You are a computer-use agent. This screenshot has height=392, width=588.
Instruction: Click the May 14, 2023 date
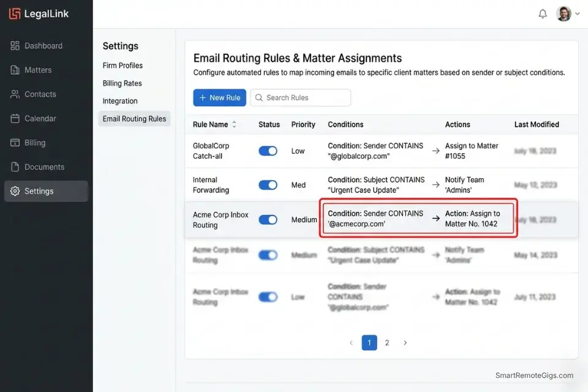pyautogui.click(x=535, y=255)
